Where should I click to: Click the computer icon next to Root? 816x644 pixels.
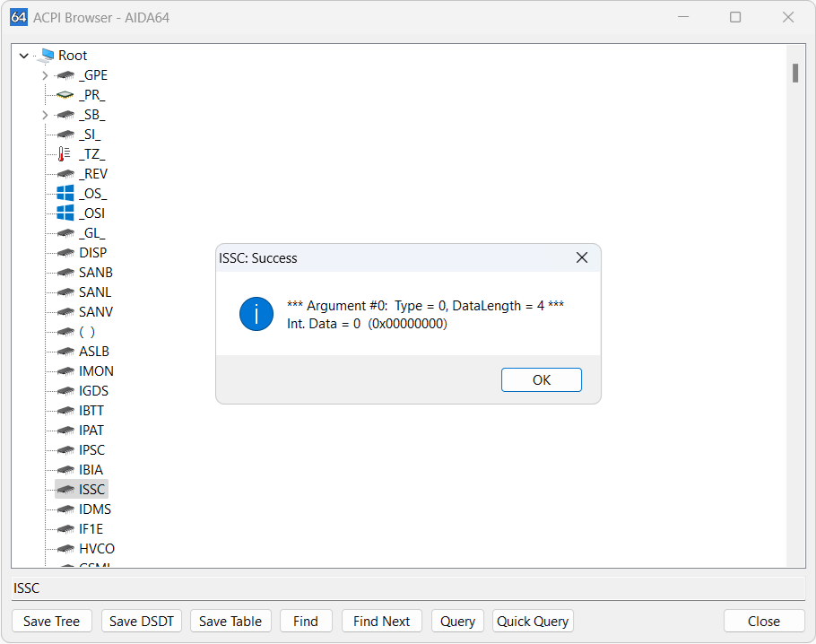48,56
